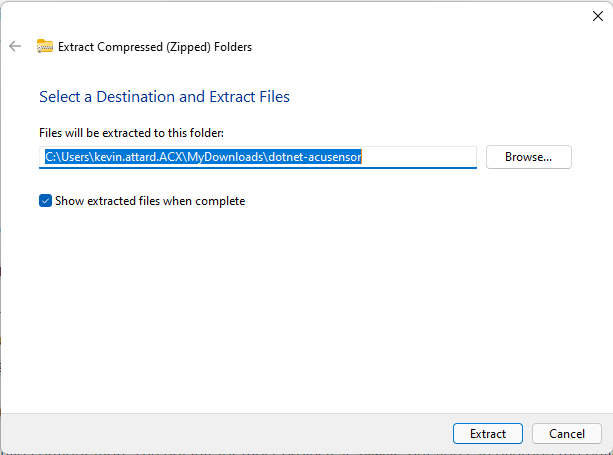The image size is (613, 455).
Task: Uncheck the Show extracted files checkbox
Action: 45,201
